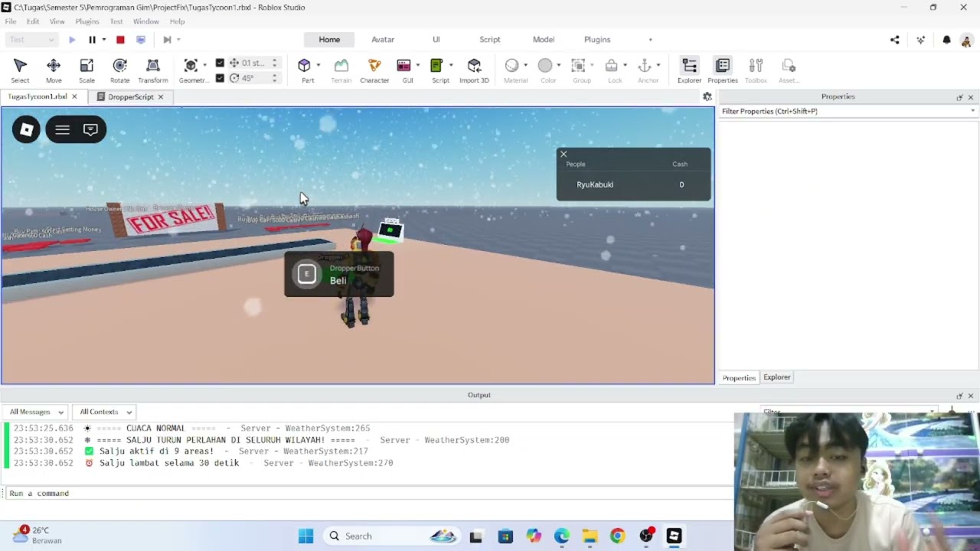980x551 pixels.
Task: Open the Edit menu
Action: coord(33,21)
